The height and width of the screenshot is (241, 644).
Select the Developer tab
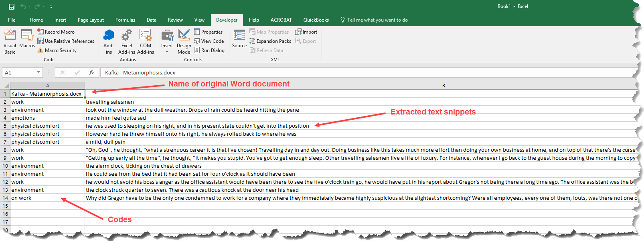227,20
